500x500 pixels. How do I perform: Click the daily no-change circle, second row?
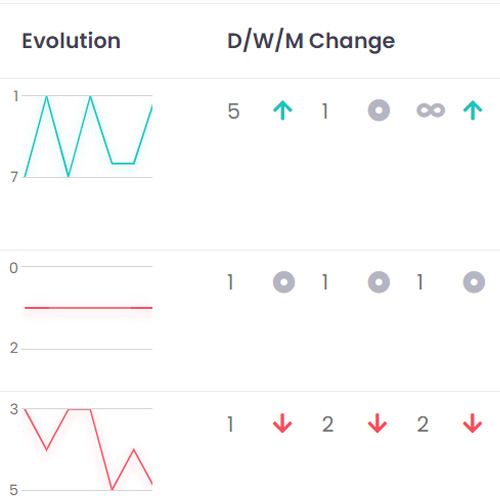click(x=284, y=282)
